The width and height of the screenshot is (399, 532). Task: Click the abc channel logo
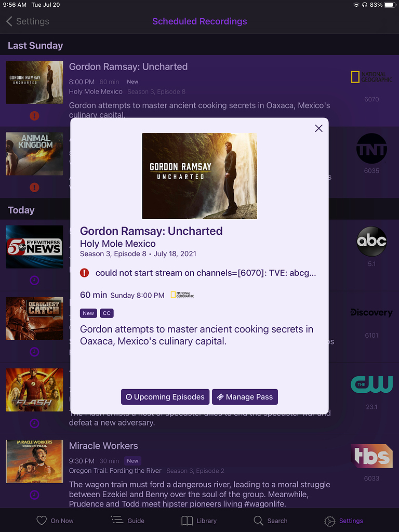coord(371,241)
